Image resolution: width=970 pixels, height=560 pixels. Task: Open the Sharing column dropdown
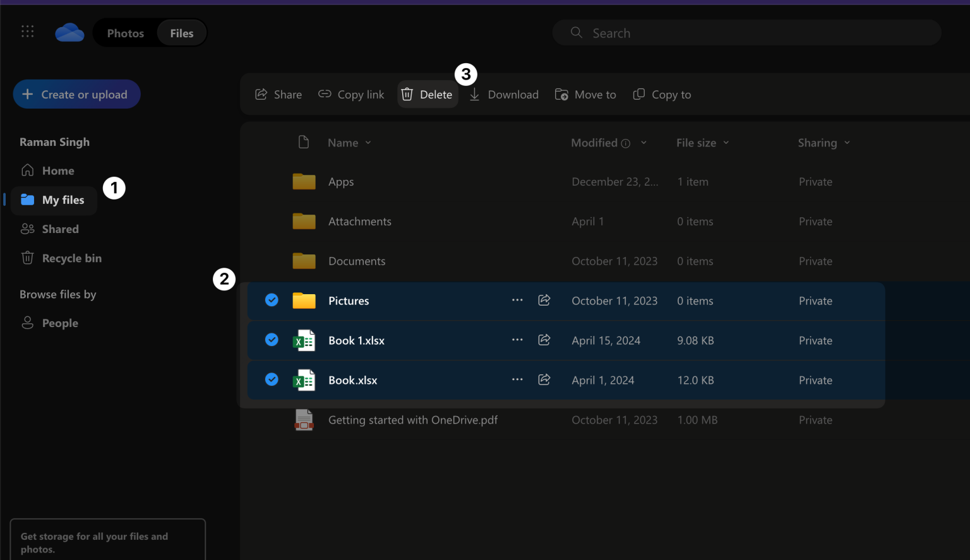[847, 143]
